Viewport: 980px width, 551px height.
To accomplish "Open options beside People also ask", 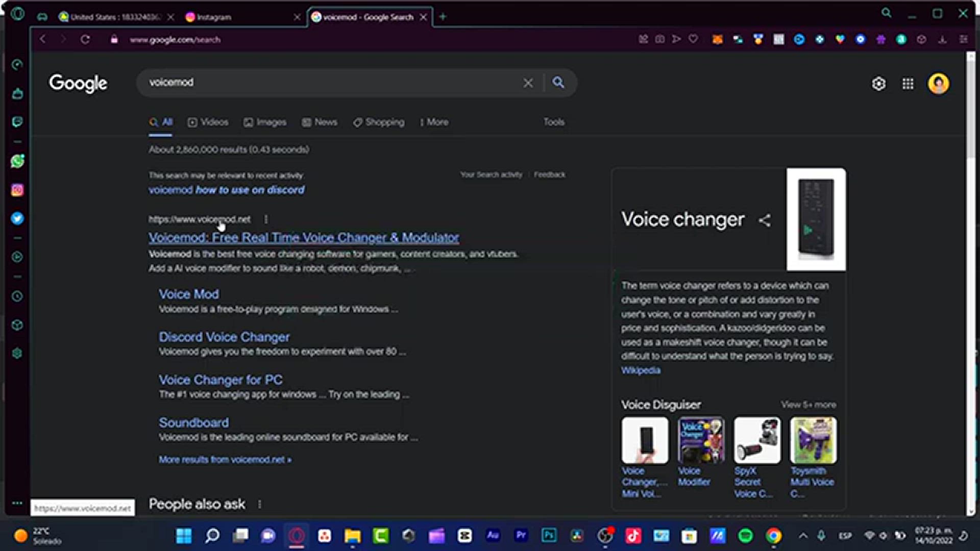I will coord(259,504).
